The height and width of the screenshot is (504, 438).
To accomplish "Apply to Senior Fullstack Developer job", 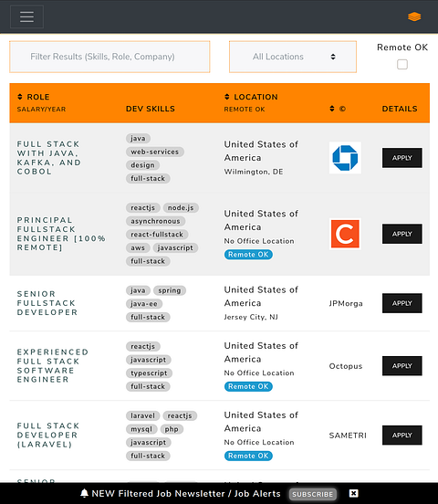I will (x=401, y=303).
